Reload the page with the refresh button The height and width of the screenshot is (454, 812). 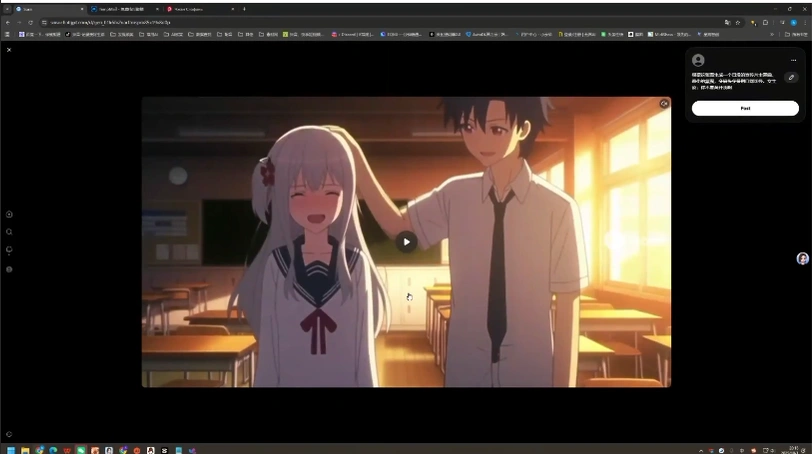coord(30,22)
